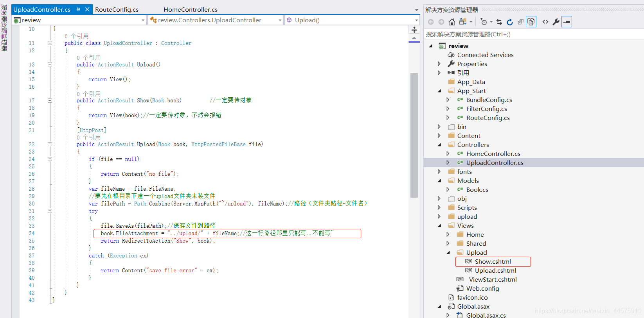Click the Forward arrow in Solution Explorer toolbar
The image size is (644, 318).
tap(441, 22)
